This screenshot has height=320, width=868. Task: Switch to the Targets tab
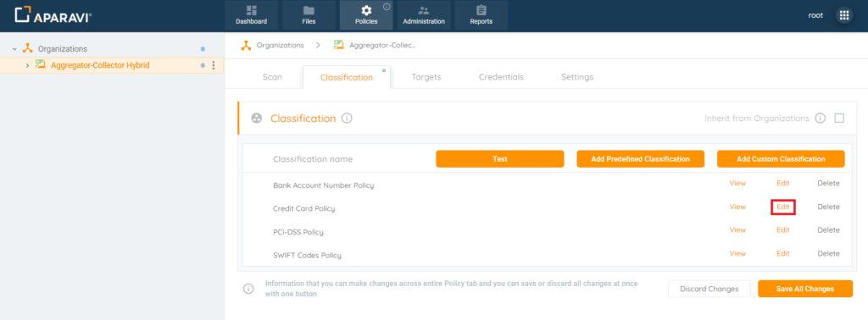[426, 77]
